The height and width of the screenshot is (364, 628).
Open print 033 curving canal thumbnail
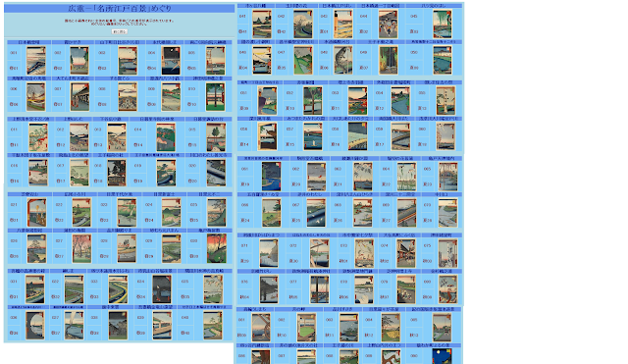tap(118, 289)
